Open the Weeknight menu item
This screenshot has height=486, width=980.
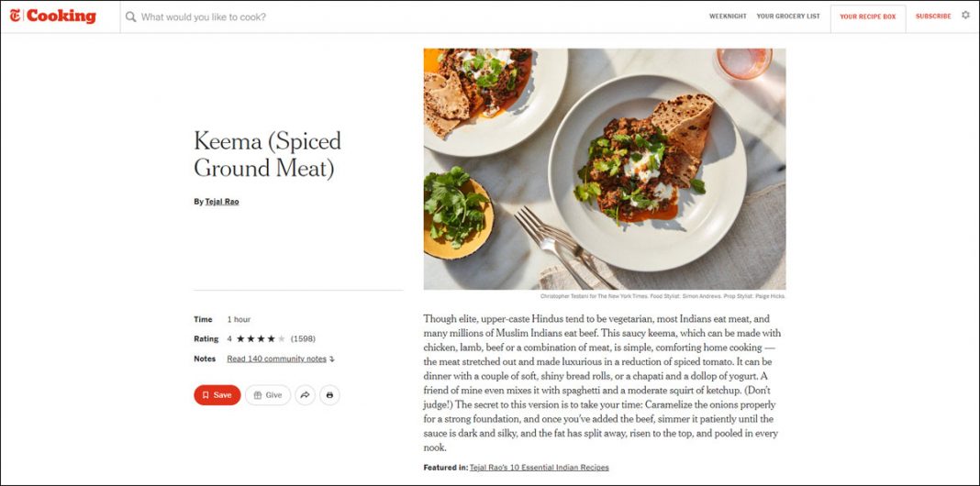pos(728,17)
